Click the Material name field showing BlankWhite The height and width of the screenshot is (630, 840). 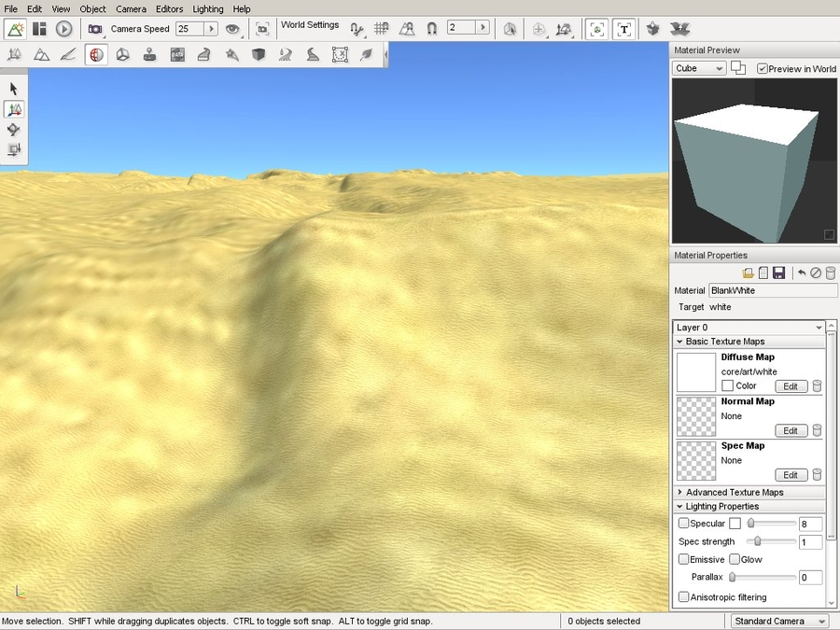click(x=773, y=290)
